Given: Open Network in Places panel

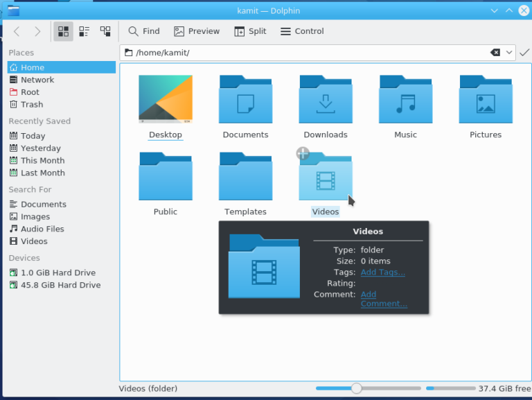Looking at the screenshot, I should click(62, 80).
